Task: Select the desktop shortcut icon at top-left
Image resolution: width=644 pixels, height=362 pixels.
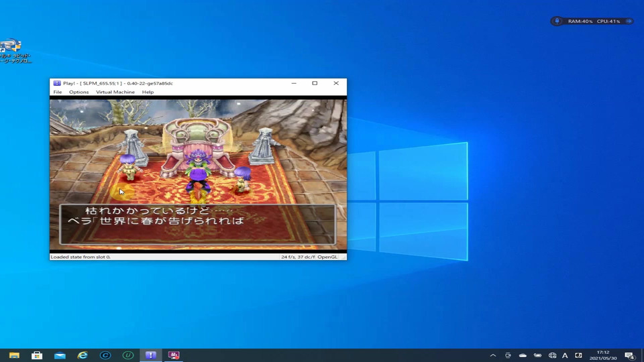Action: click(15, 50)
